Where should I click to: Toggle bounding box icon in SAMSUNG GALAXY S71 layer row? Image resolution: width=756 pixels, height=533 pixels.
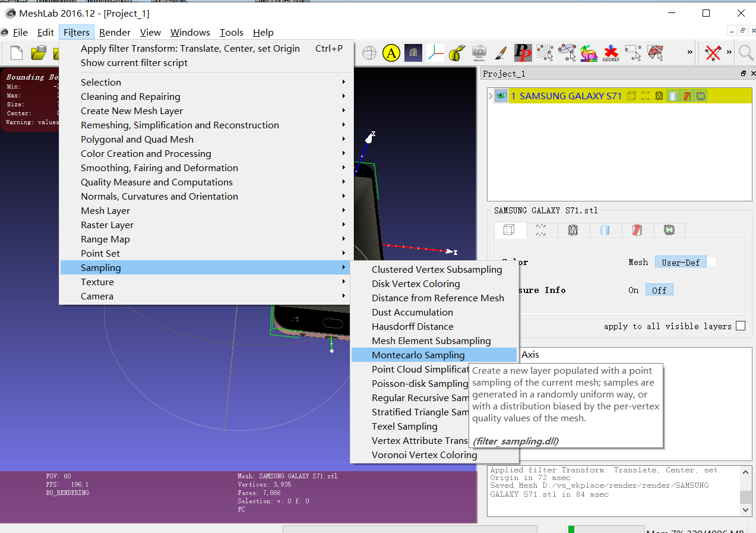(632, 96)
